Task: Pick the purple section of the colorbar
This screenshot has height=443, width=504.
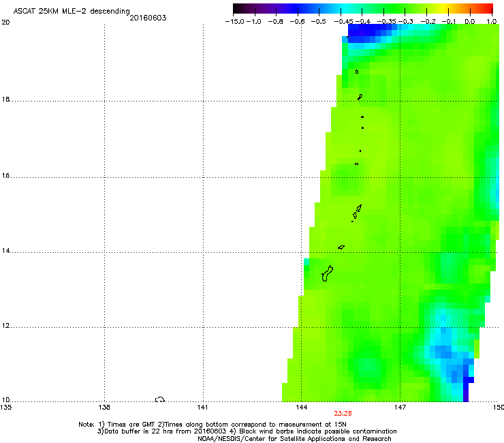Action: [x=270, y=9]
